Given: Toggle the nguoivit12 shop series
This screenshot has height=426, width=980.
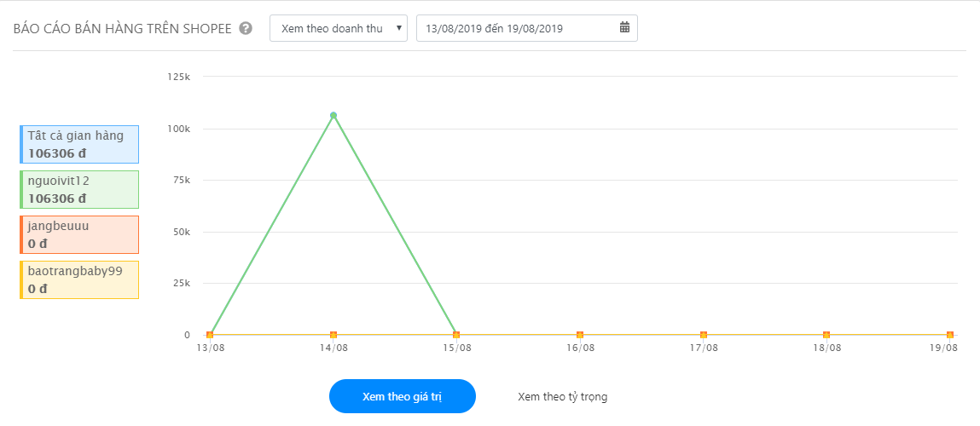Looking at the screenshot, I should 79,189.
